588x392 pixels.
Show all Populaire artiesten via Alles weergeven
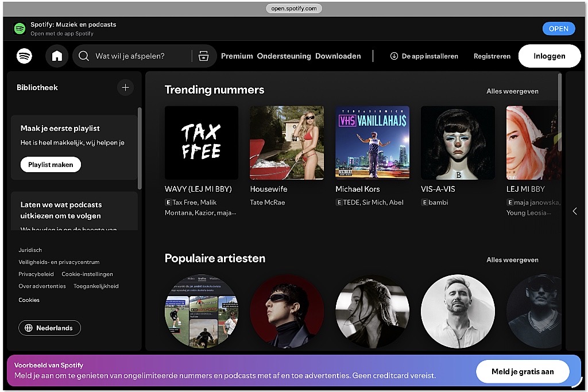coord(512,260)
